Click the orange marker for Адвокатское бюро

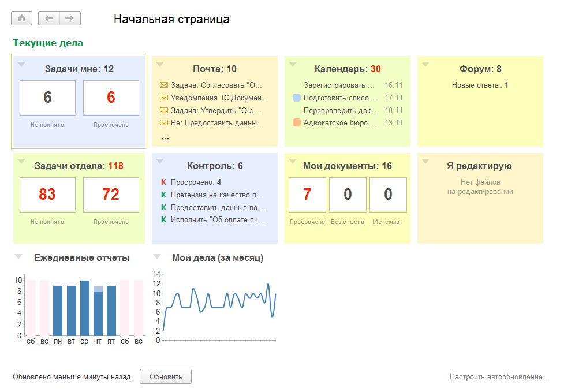tap(297, 122)
